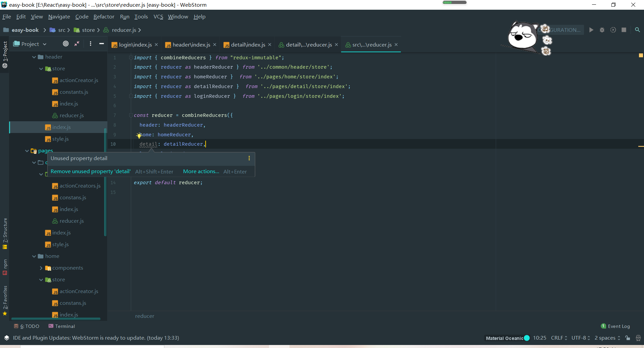
Task: Collapse all in Project panel
Action: tap(77, 44)
